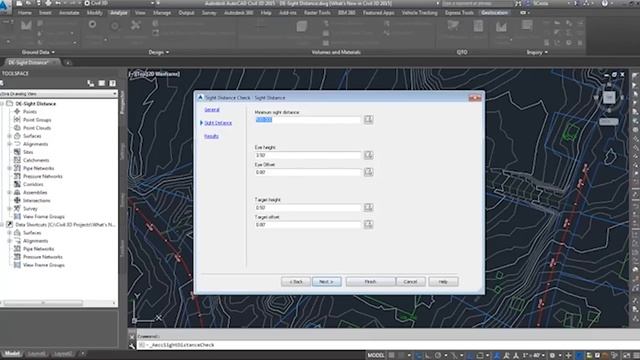Click the Cancel button in dialog
Screen dimensions: 640x360
(x=410, y=282)
